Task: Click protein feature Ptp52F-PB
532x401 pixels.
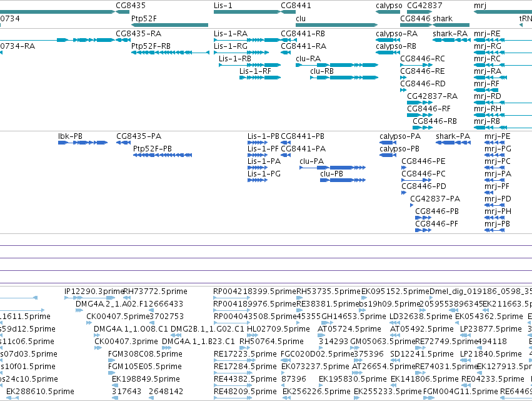Action: pyautogui.click(x=153, y=149)
